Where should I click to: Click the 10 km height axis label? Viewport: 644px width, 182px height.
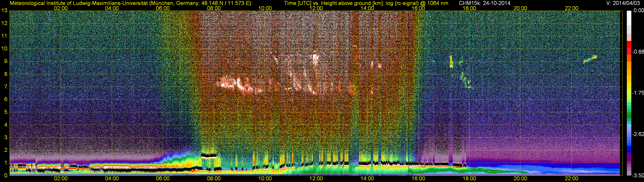(x=5, y=49)
